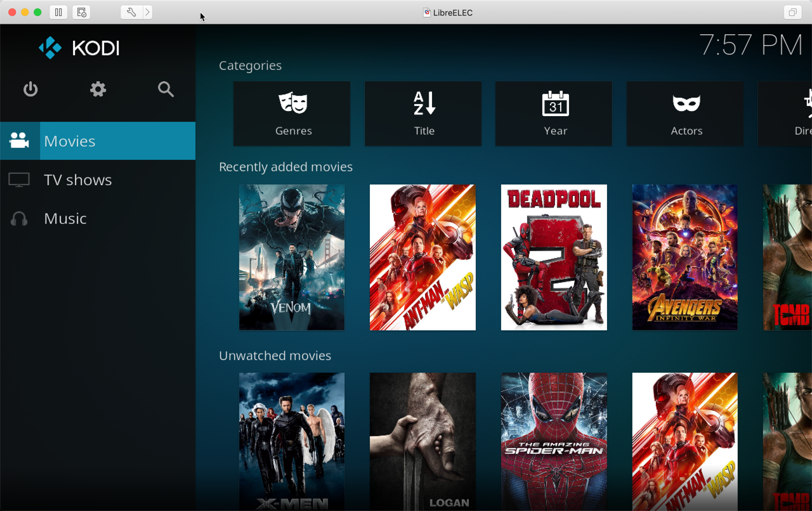Screen dimensions: 812x511
Task: Open the wrench VM settings button
Action: pyautogui.click(x=131, y=12)
